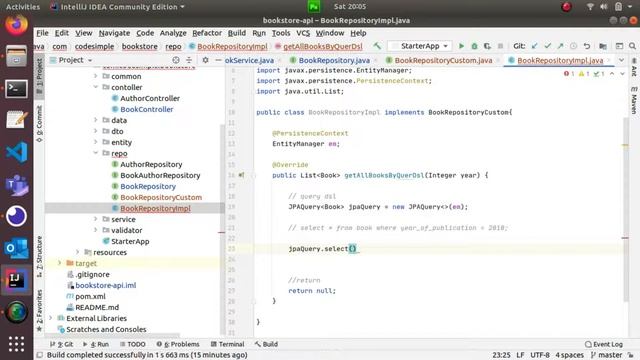
Task: Rollback changes with the undo icon
Action: pyautogui.click(x=587, y=46)
